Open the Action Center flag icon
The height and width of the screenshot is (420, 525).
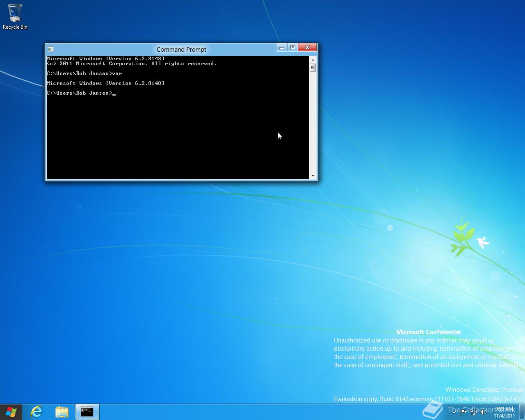click(x=463, y=412)
